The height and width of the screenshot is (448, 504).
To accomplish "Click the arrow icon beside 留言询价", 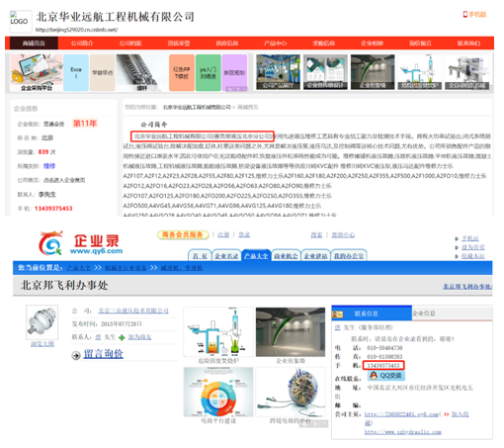I will point(76,355).
